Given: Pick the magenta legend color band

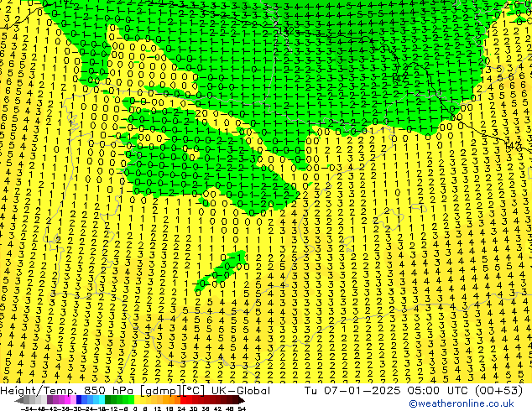Looking at the screenshot, I should pos(67,400).
